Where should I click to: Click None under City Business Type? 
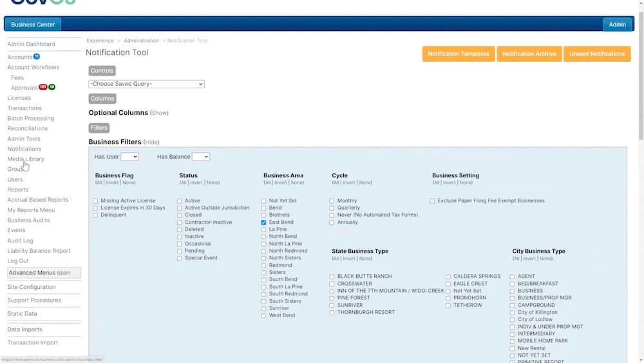(545, 259)
